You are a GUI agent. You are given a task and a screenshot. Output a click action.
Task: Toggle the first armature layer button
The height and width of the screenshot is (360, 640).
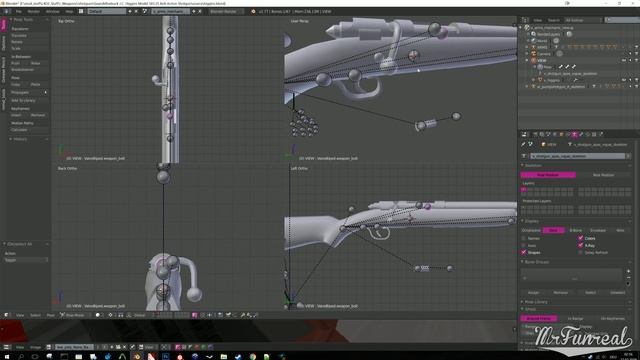coord(524,189)
